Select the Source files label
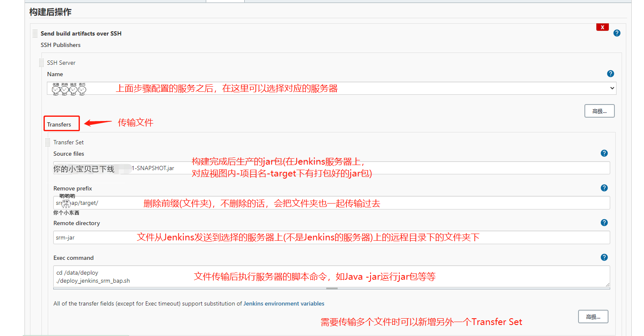The width and height of the screenshot is (644, 336). [69, 154]
